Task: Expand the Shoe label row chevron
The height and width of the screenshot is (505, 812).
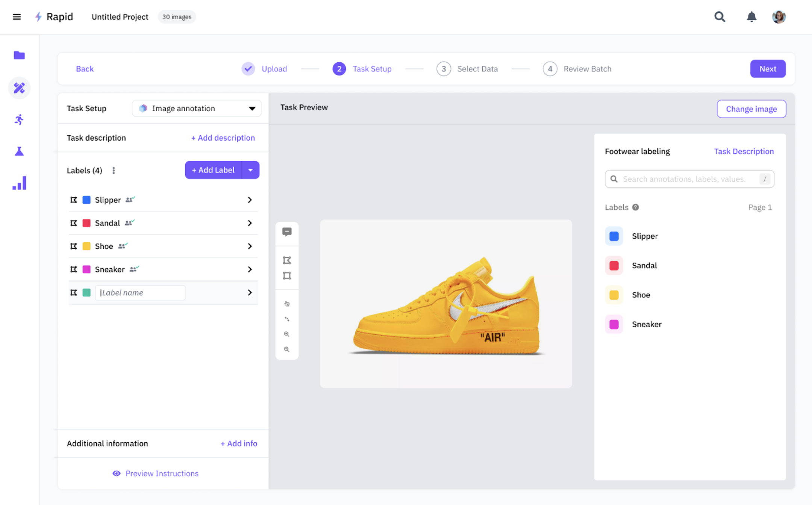Action: [250, 246]
